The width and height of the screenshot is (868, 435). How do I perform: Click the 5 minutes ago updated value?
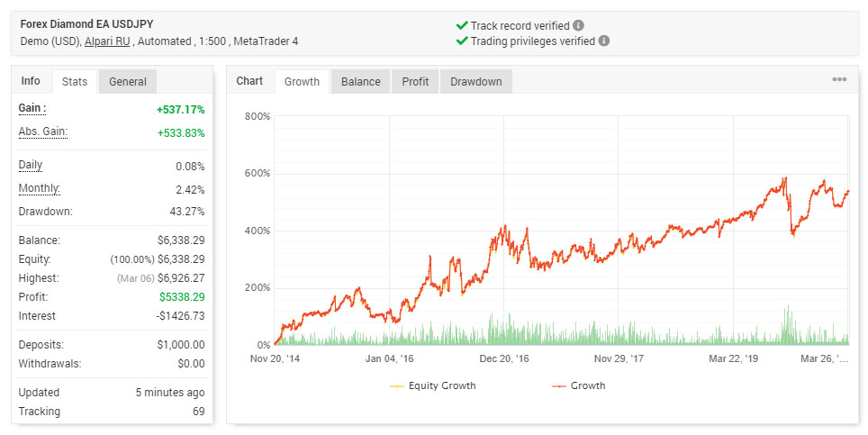pyautogui.click(x=170, y=393)
